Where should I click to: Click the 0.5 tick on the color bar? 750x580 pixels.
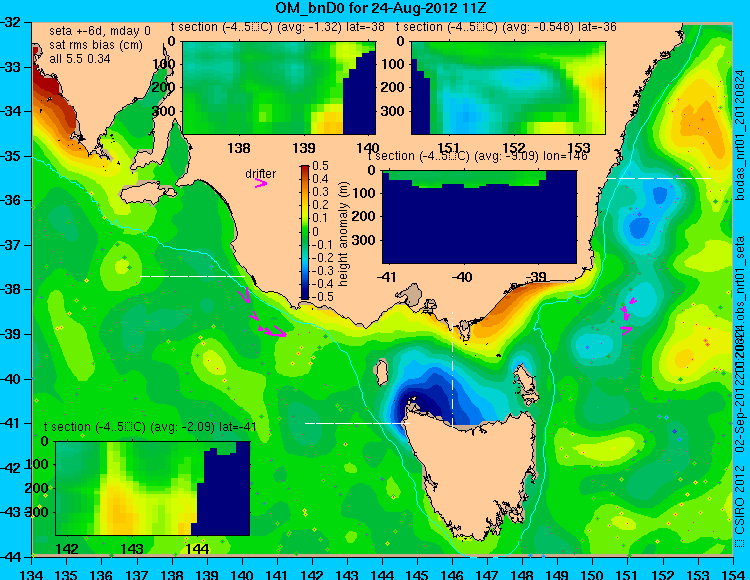pyautogui.click(x=320, y=165)
